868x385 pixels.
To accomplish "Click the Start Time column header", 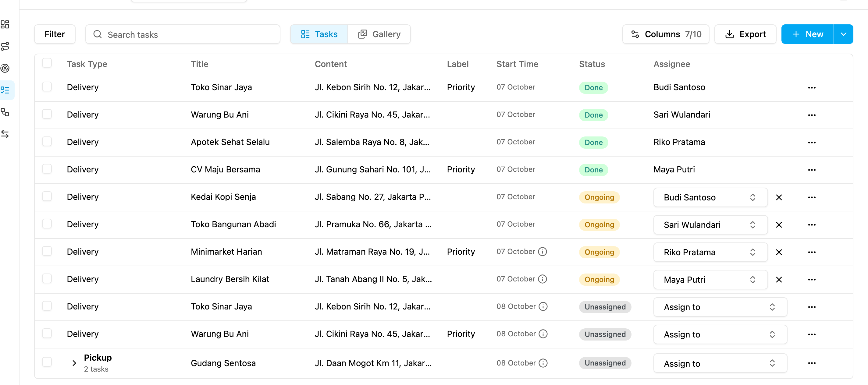I will click(x=517, y=64).
